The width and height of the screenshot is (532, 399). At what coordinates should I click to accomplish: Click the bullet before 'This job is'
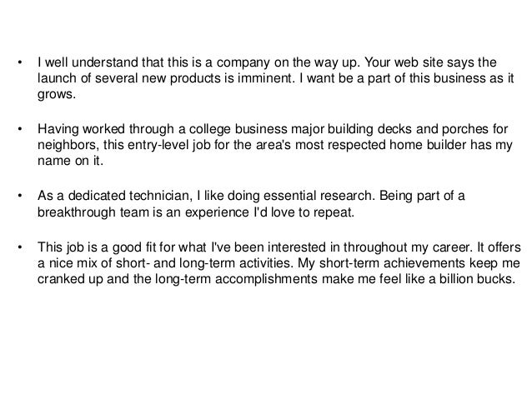(20, 247)
